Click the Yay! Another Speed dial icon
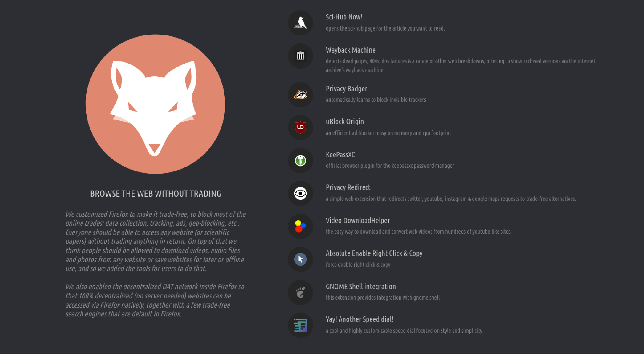This screenshot has width=644, height=354. 300,325
